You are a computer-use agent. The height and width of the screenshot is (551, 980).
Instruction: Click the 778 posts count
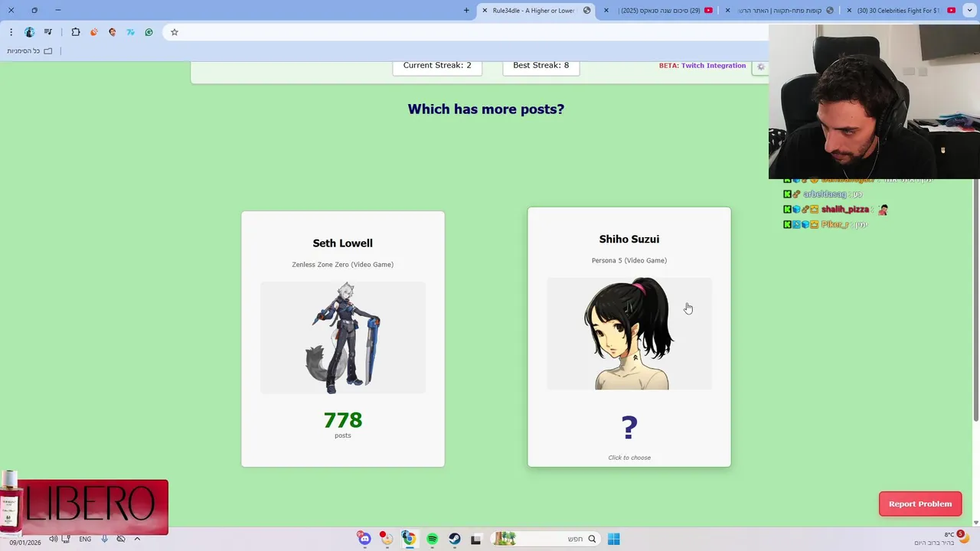coord(342,420)
